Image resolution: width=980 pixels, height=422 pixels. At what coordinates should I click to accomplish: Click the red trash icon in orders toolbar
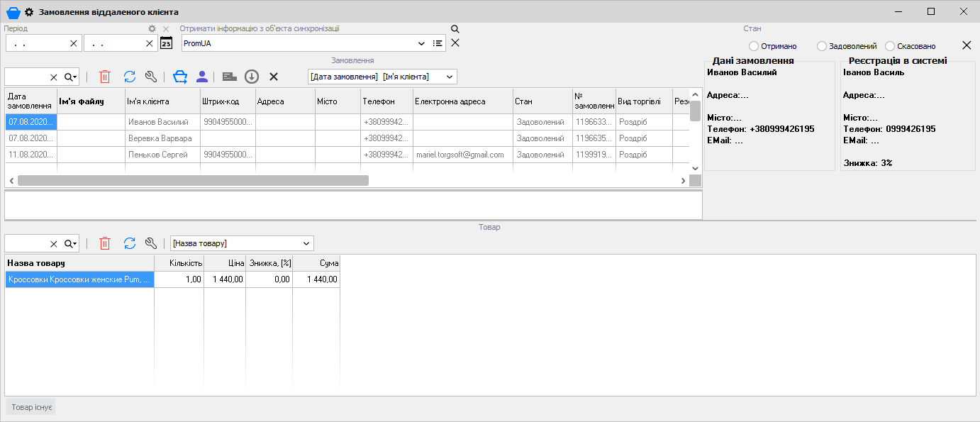coord(105,77)
